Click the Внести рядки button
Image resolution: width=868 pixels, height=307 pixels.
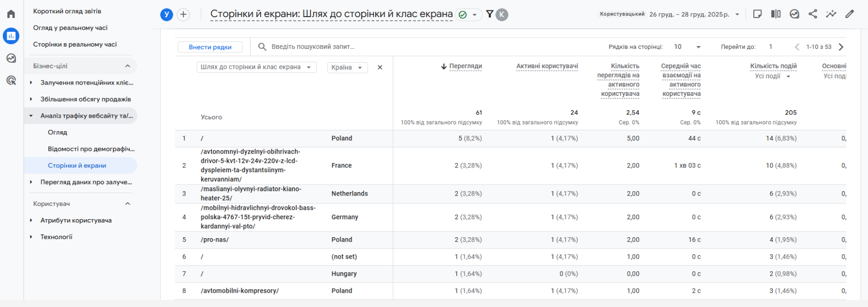(210, 47)
